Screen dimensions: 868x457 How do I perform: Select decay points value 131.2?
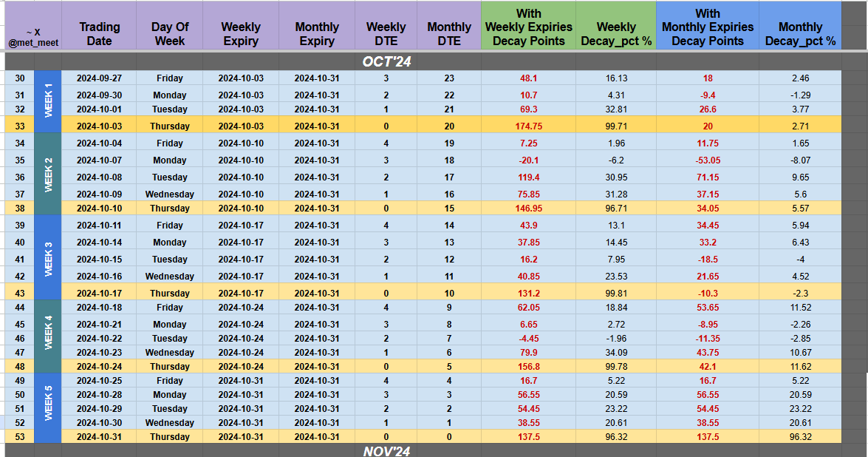point(529,293)
